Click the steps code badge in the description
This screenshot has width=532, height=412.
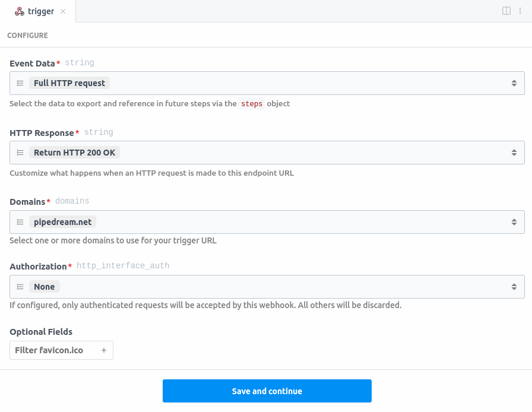(251, 103)
